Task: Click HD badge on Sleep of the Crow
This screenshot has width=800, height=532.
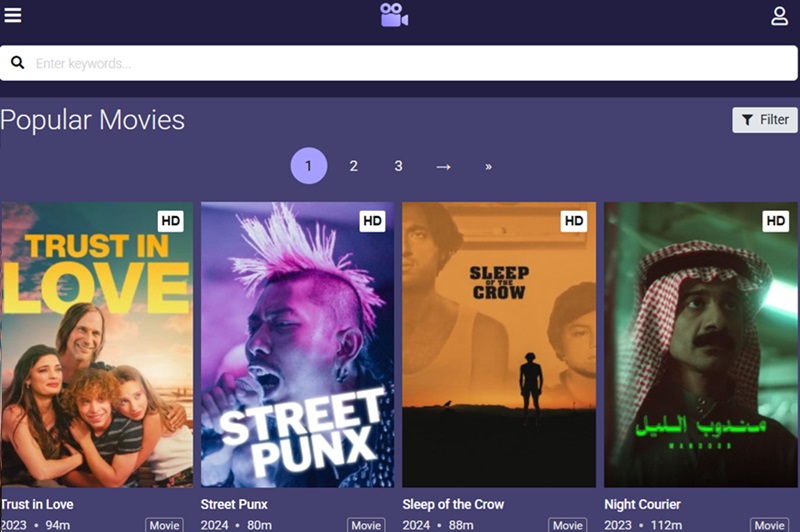Action: pos(573,221)
